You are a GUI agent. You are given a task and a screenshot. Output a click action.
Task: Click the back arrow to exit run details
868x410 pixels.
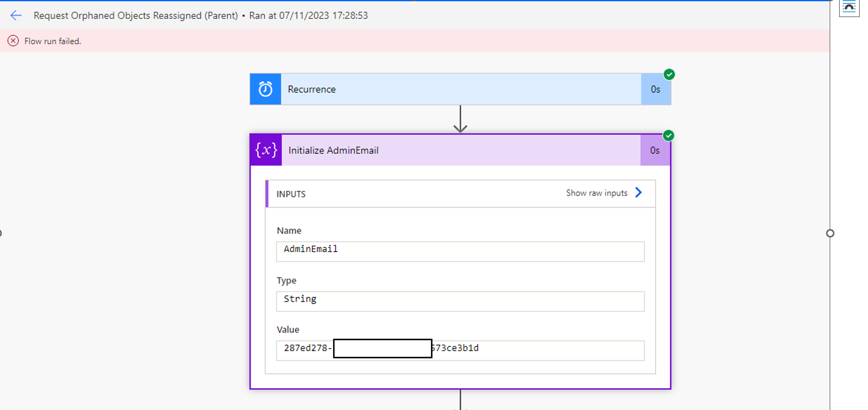coord(15,16)
